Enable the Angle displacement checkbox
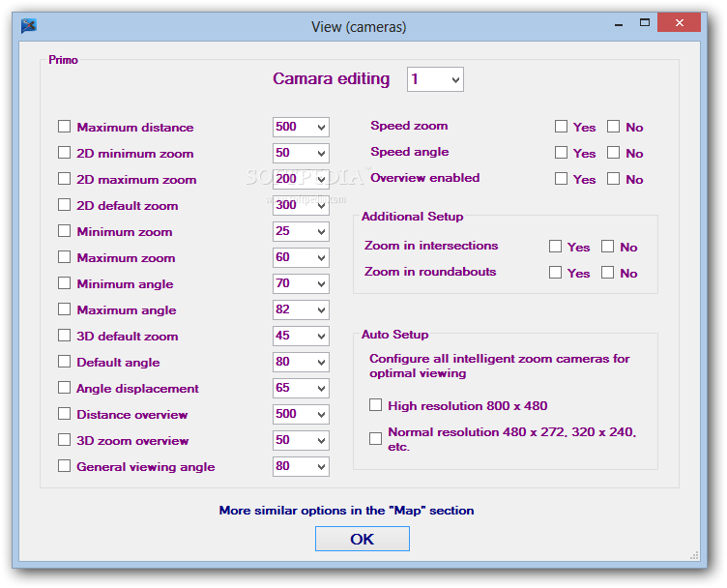The height and width of the screenshot is (588, 727). point(64,387)
